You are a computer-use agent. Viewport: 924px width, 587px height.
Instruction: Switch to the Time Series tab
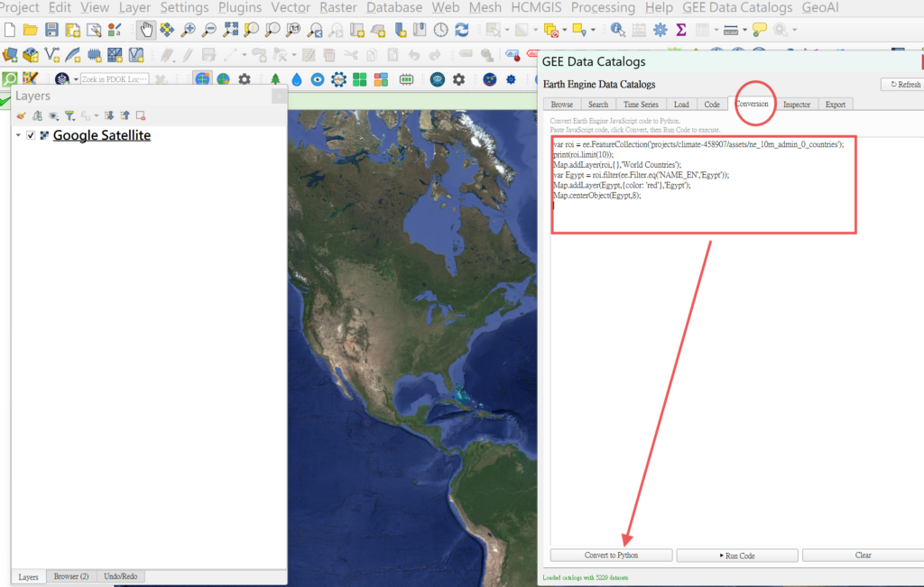[x=641, y=105]
